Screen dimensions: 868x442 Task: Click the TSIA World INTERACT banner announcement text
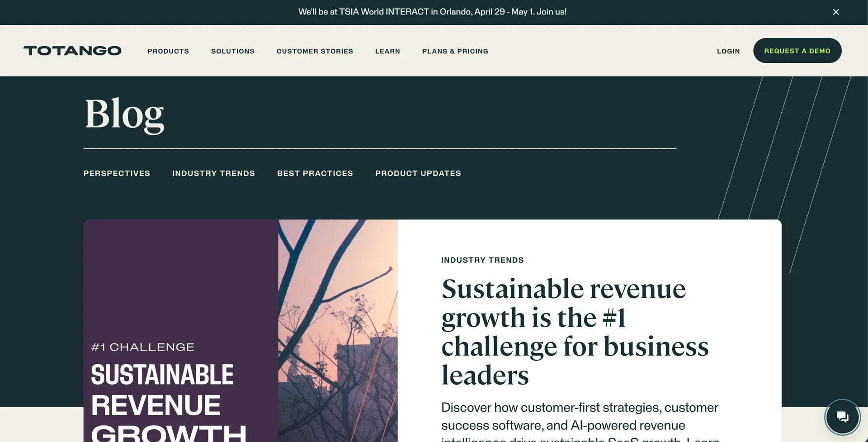[x=432, y=12]
